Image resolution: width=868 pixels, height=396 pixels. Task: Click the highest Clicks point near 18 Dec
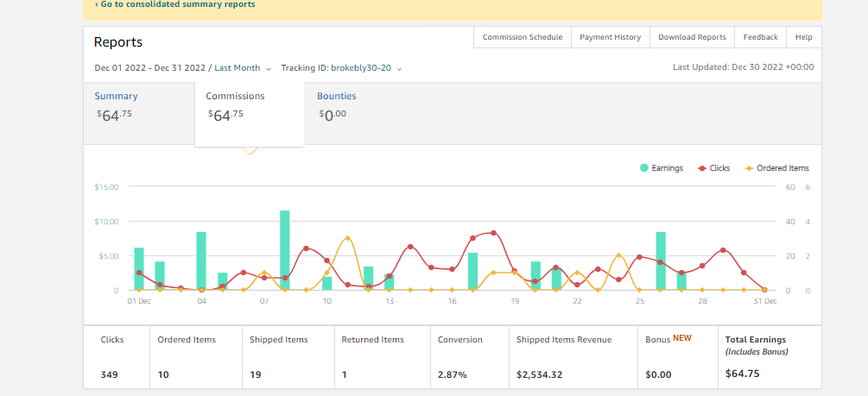[x=493, y=233]
